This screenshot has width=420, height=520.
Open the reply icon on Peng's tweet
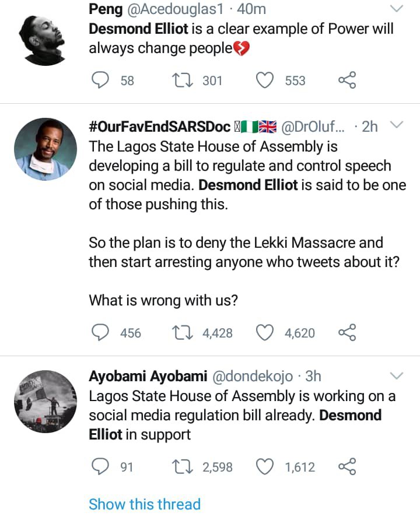click(x=100, y=80)
